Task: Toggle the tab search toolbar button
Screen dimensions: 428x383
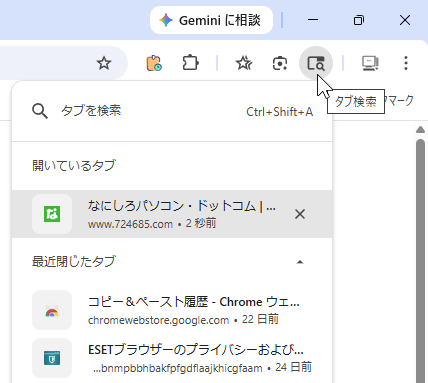Action: [316, 63]
